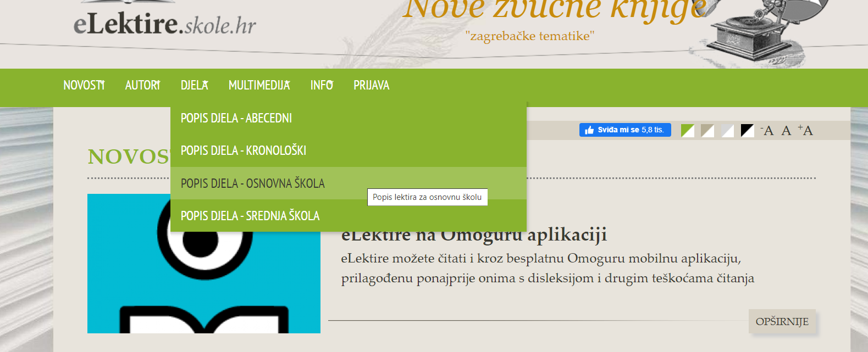This screenshot has width=868, height=352.
Task: Expand the MULTIMEDIJA dropdown menu
Action: [x=259, y=86]
